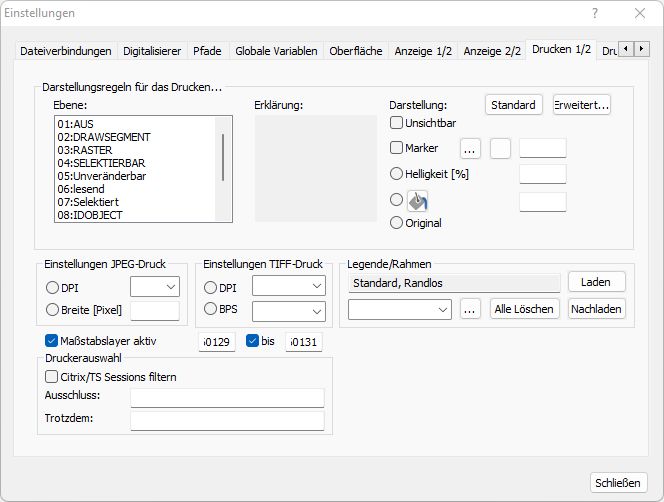The height and width of the screenshot is (502, 664).
Task: Open the Anzeige 1/2 tab
Action: [423, 51]
